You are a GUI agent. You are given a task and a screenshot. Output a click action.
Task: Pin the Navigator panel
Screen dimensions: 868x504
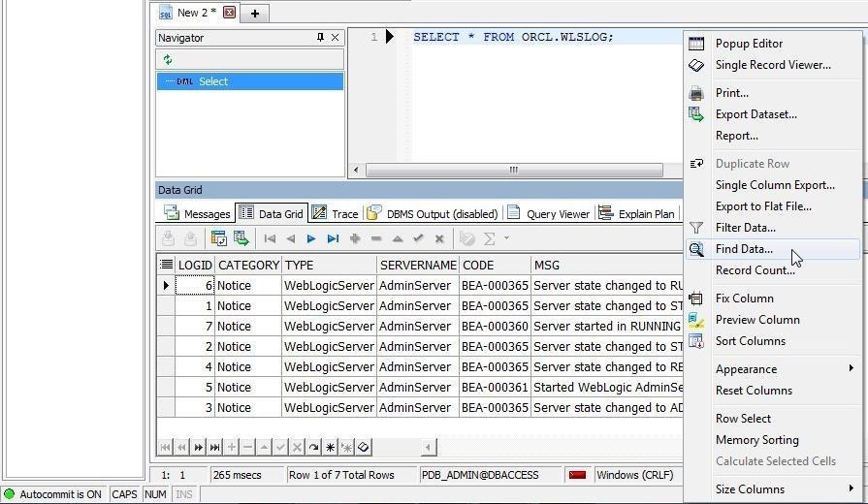pos(320,38)
